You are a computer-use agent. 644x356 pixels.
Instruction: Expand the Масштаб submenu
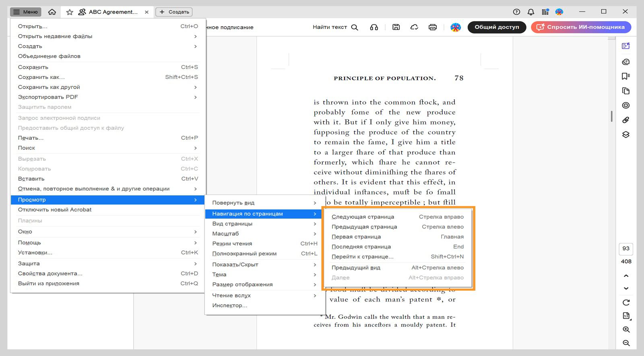coord(264,234)
